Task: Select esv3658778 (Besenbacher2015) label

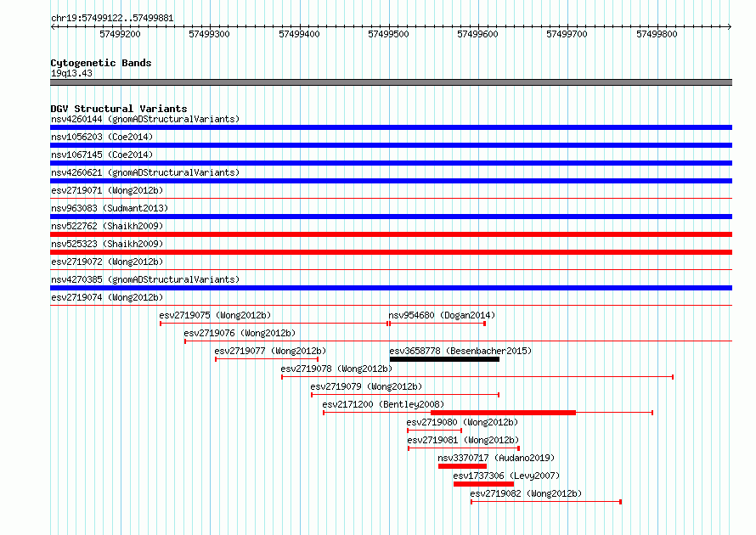Action: tap(460, 351)
